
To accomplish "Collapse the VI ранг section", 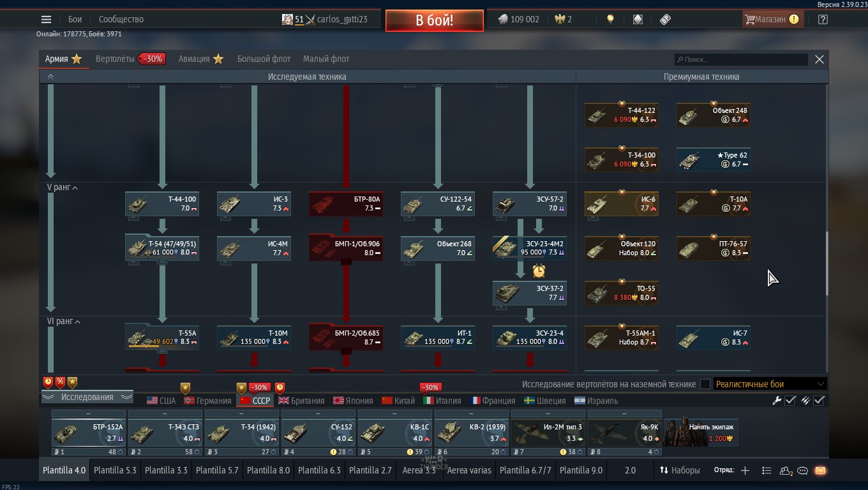I will point(63,322).
